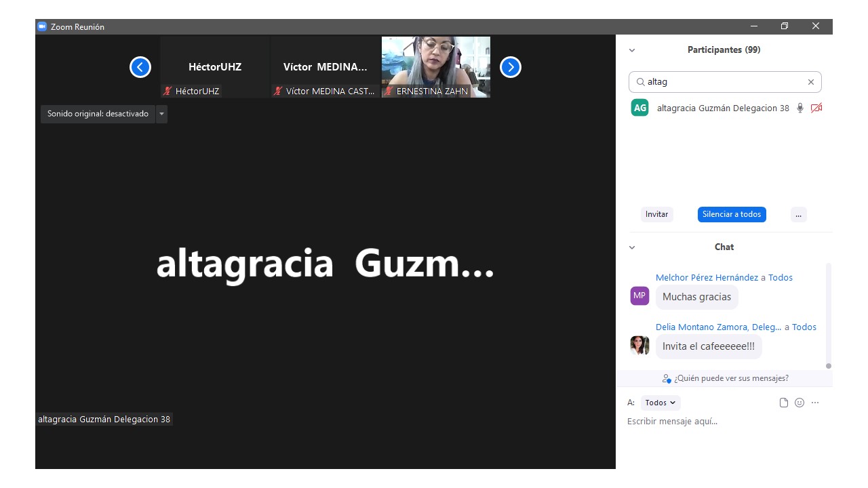868x488 pixels.
Task: Open the Sonido original dropdown arrow
Action: [161, 114]
